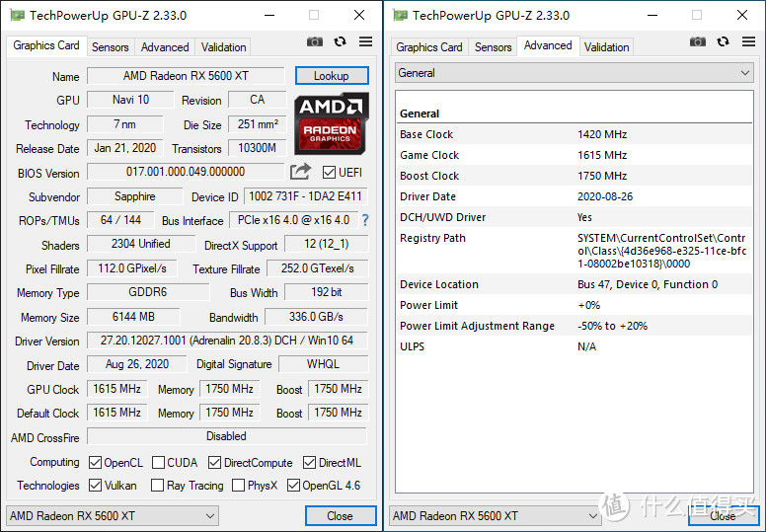Click the AMD Radeon Graphics logo
Image resolution: width=766 pixels, height=532 pixels.
(332, 123)
